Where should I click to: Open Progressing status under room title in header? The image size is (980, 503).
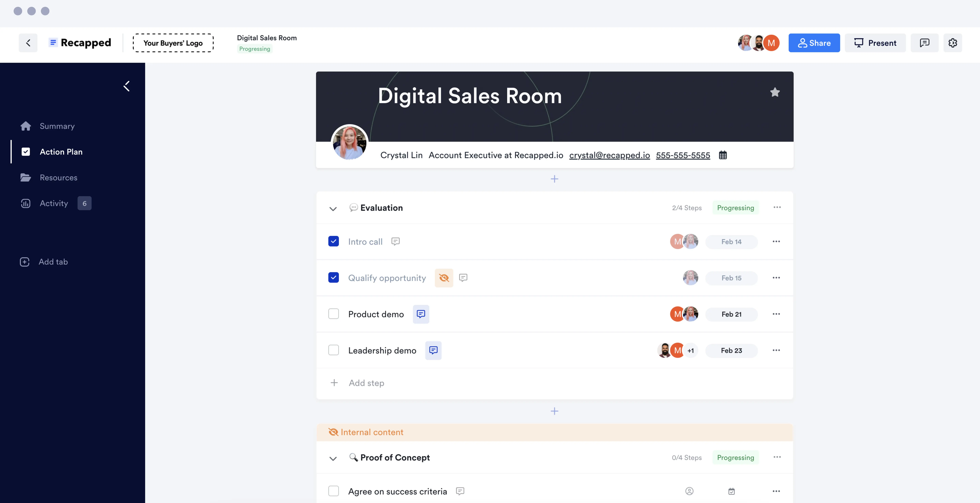click(255, 49)
